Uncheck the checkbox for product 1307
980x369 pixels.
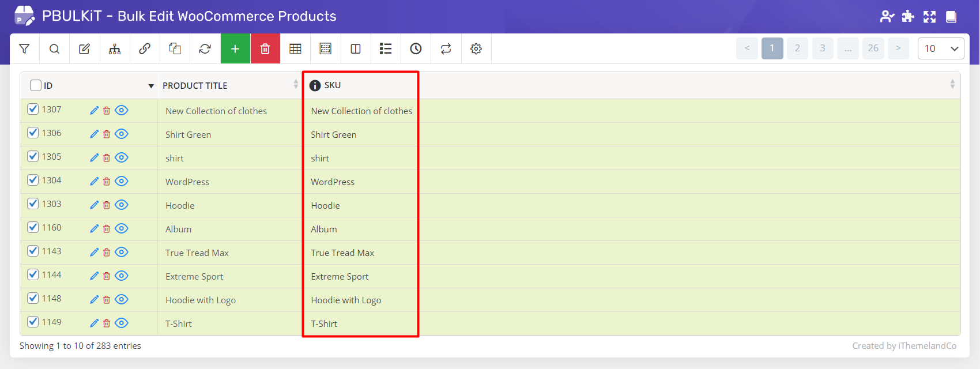(x=33, y=109)
